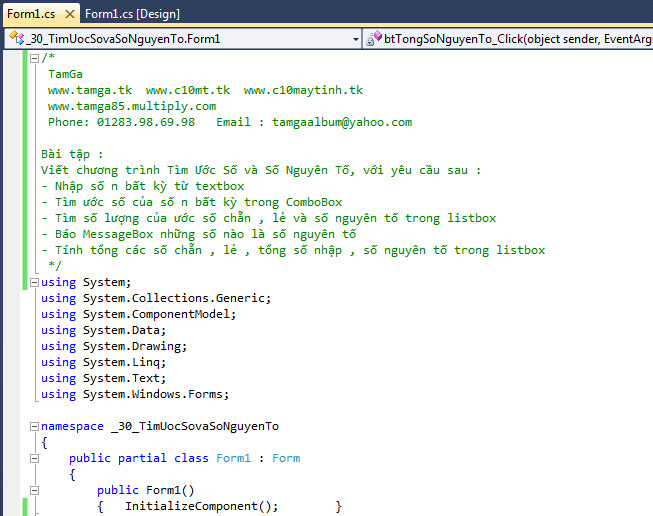Click the email tamgaalbum@yahoo.com
The width and height of the screenshot is (653, 516).
click(x=342, y=122)
